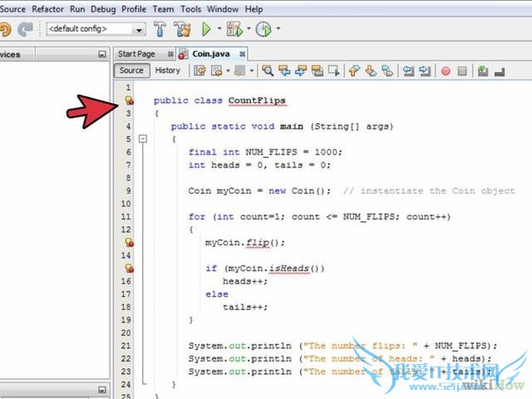This screenshot has width=532, height=399.
Task: Close the Start Page tab
Action: 170,54
